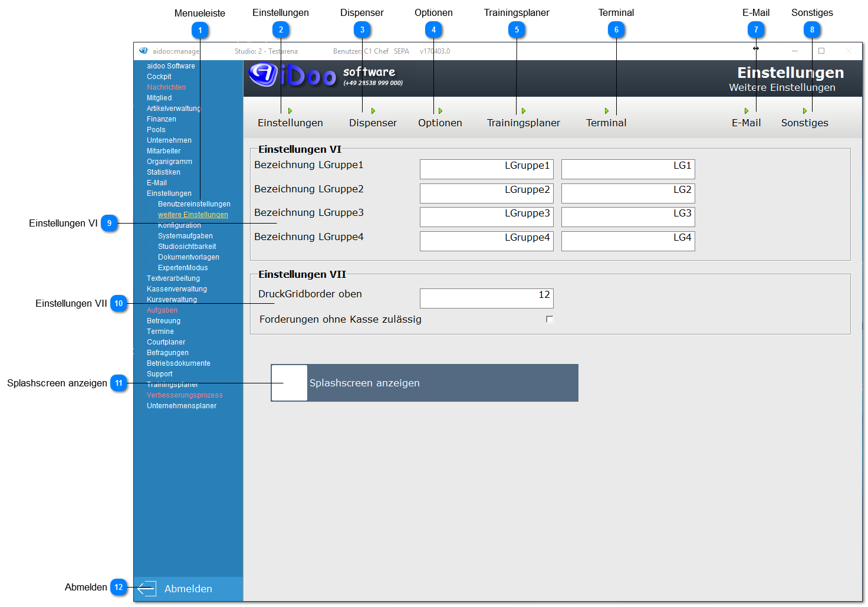
Task: Click the LG3 abbreviation field
Action: (628, 217)
